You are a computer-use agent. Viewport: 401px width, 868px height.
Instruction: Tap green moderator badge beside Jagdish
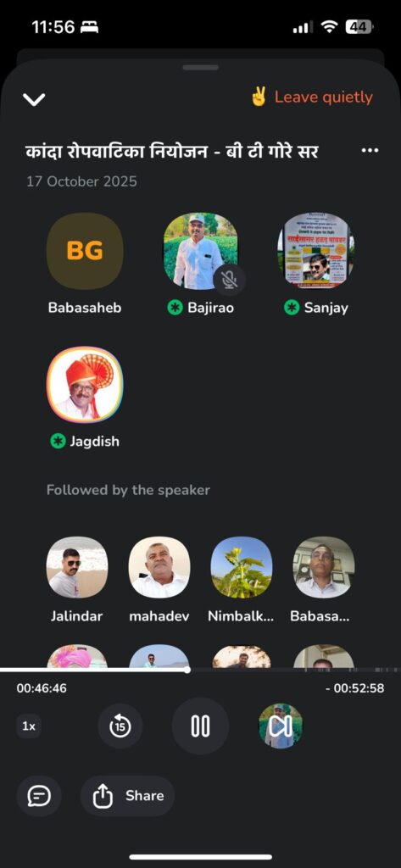tap(58, 441)
